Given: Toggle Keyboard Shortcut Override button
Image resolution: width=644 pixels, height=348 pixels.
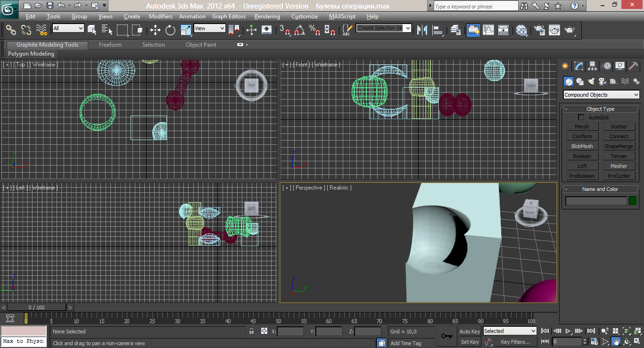Looking at the screenshot, I should 266,30.
